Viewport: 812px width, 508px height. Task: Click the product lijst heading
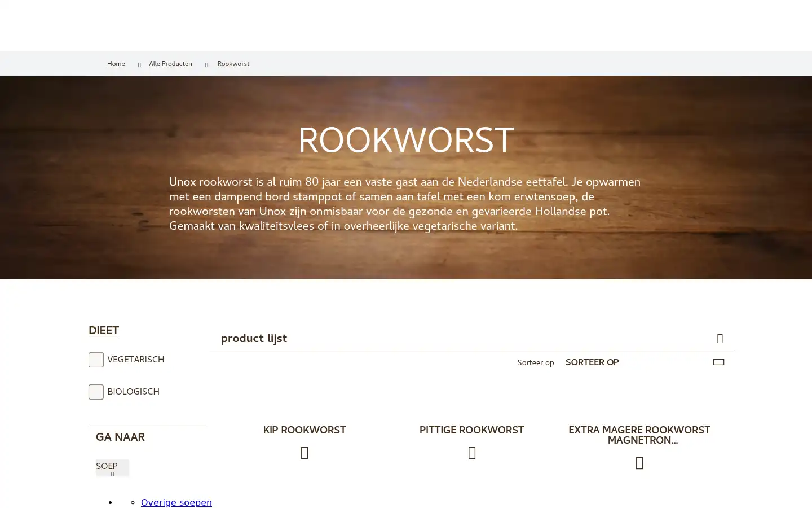pos(254,339)
